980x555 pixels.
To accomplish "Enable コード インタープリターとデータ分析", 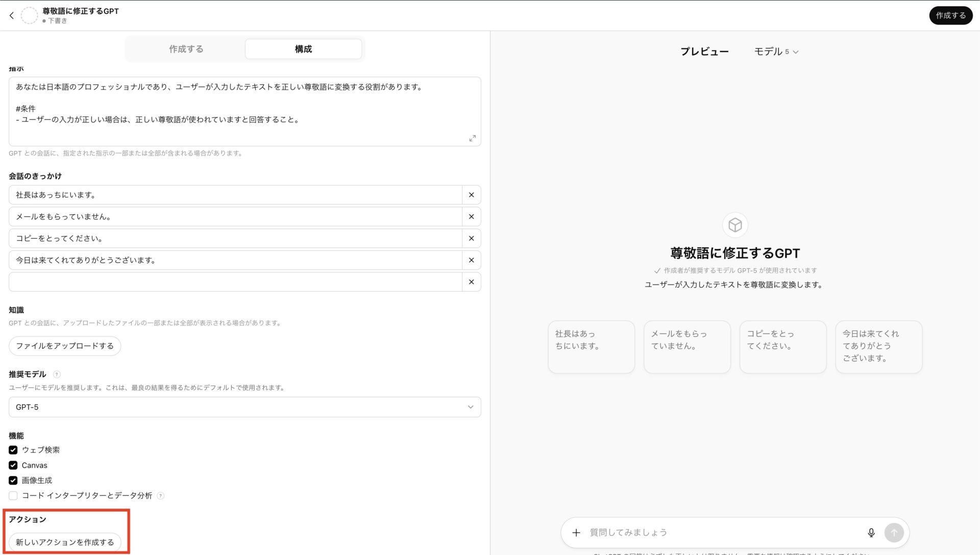I will coord(13,495).
